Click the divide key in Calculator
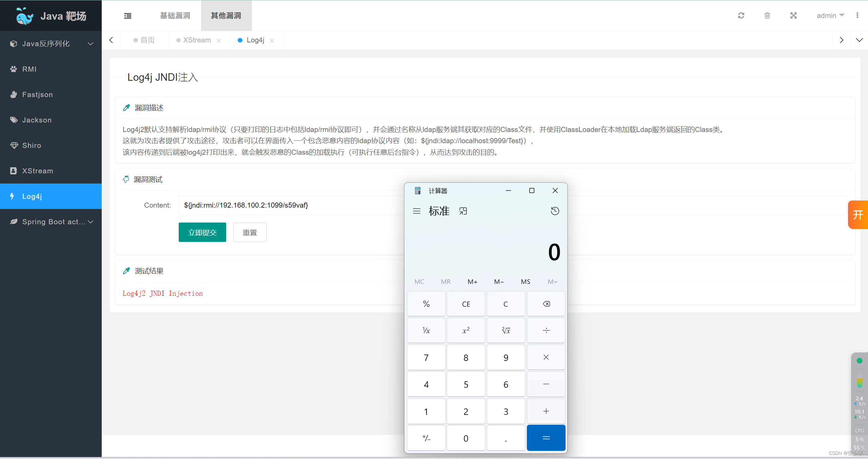 (x=546, y=330)
